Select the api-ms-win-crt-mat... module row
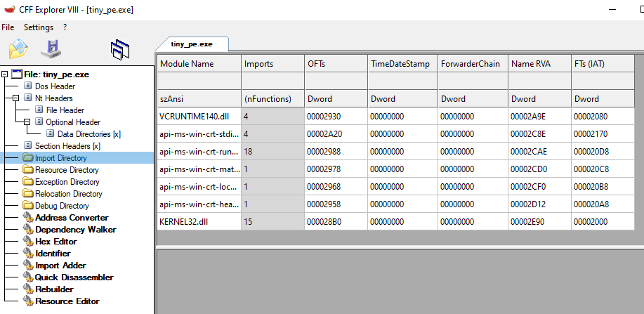This screenshot has width=644, height=314. coord(396,169)
